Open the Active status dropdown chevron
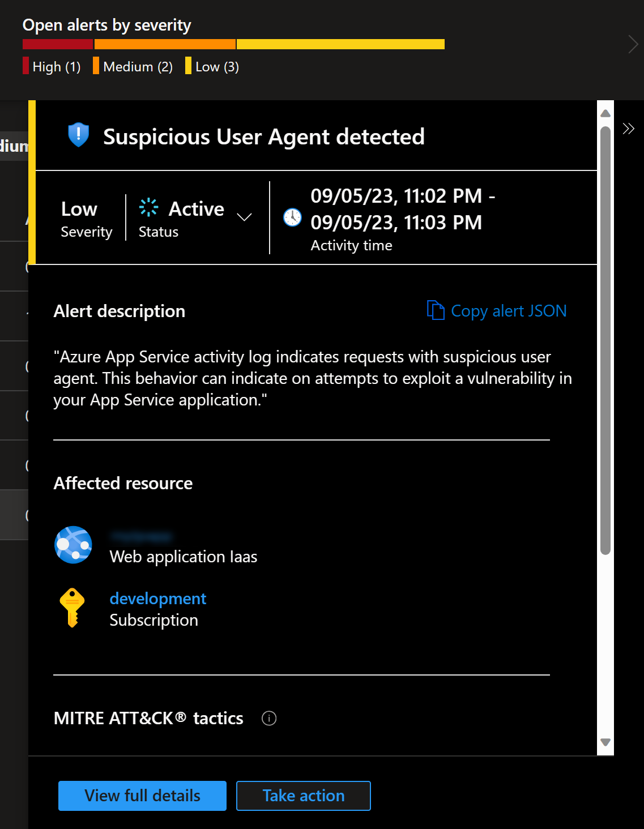 pyautogui.click(x=244, y=217)
